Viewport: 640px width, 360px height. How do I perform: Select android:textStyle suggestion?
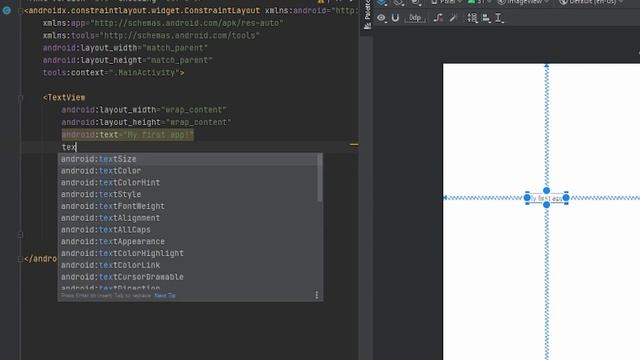[189, 194]
